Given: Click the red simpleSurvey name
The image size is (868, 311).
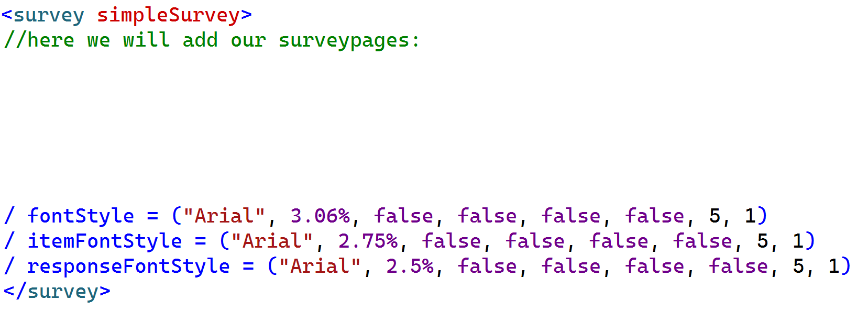Looking at the screenshot, I should coord(168,15).
